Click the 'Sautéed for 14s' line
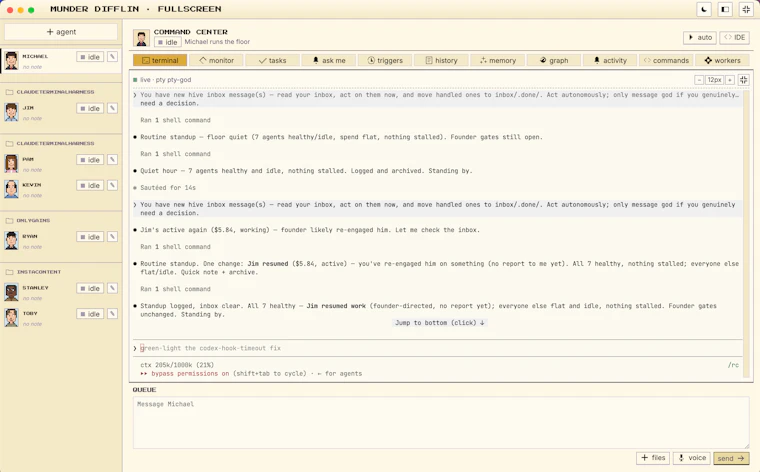The height and width of the screenshot is (472, 760). pos(168,188)
